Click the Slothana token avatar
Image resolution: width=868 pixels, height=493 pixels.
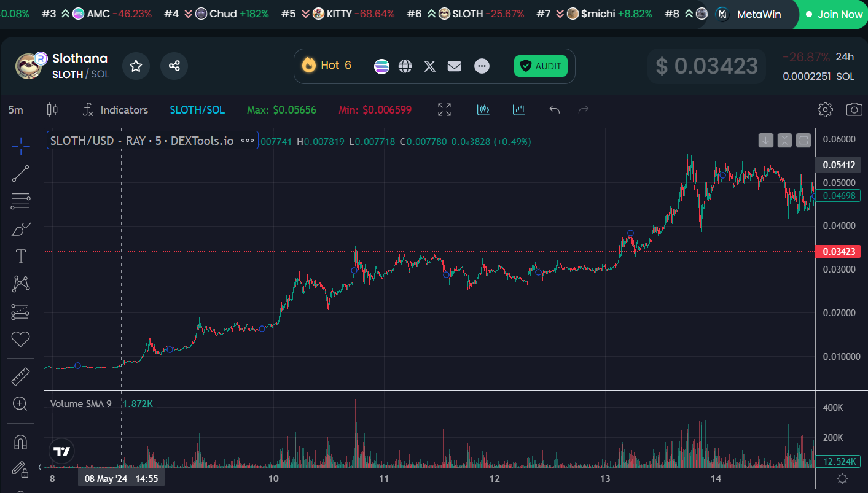click(x=28, y=66)
